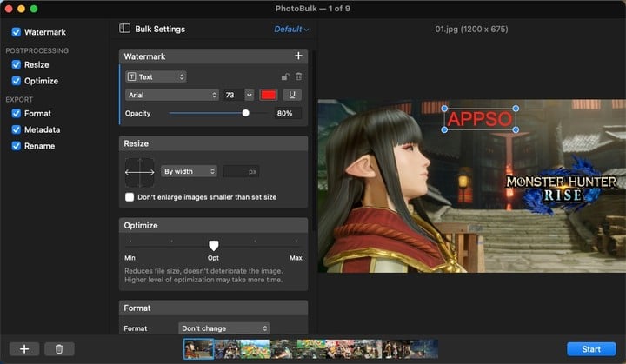Uncheck the Metadata export checkbox
The height and width of the screenshot is (364, 626).
click(x=16, y=129)
